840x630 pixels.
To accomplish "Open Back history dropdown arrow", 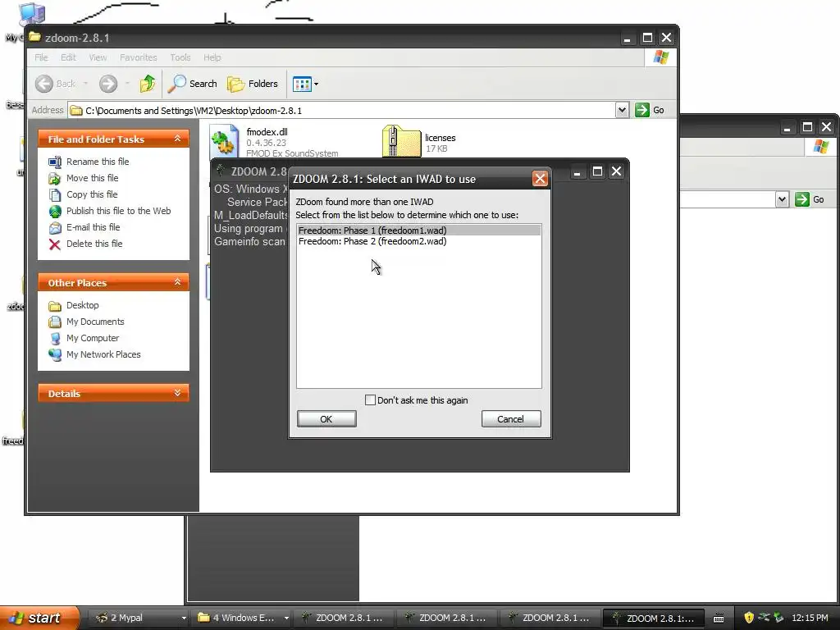I will 85,84.
